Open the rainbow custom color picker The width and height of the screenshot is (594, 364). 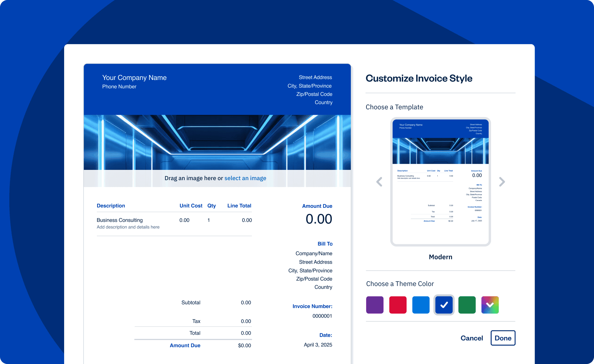pyautogui.click(x=490, y=305)
